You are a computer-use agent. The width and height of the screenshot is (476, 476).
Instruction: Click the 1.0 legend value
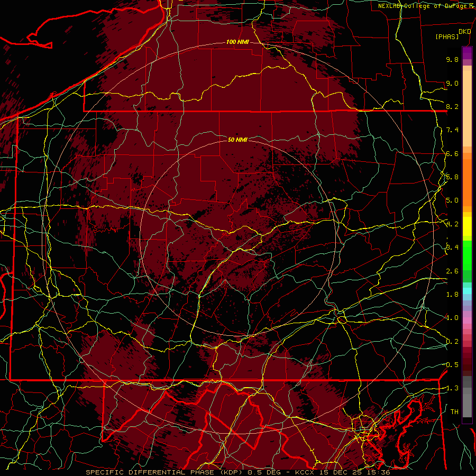(x=452, y=318)
